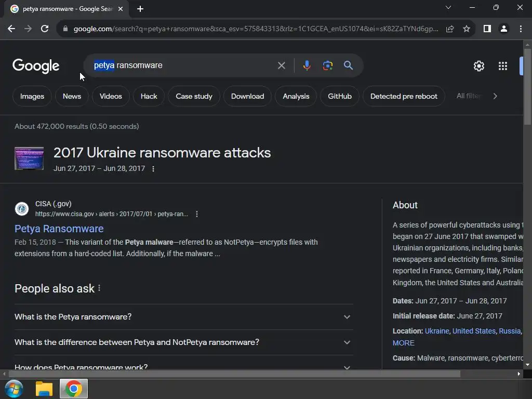
Task: Open the CISA result URL breadcrumb
Action: (x=112, y=214)
